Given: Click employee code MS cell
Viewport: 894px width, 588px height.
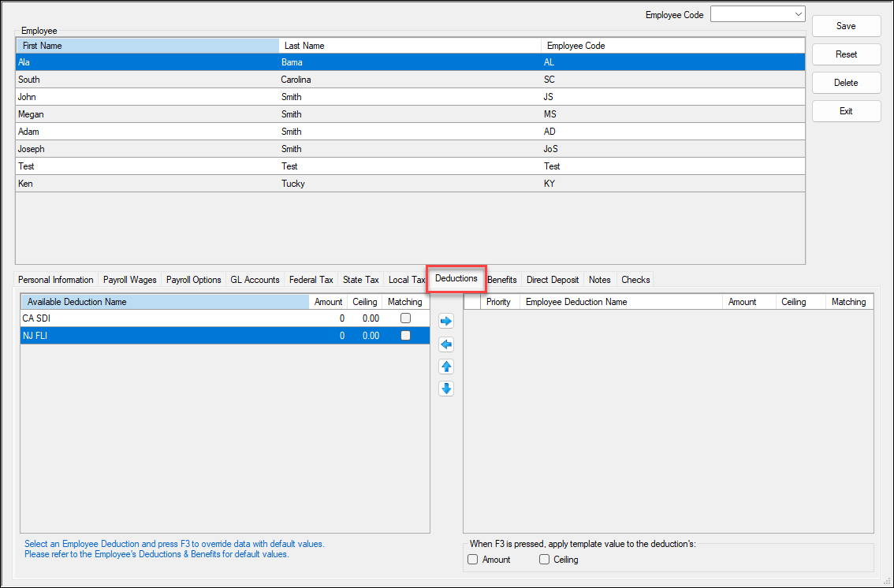Looking at the screenshot, I should point(672,114).
